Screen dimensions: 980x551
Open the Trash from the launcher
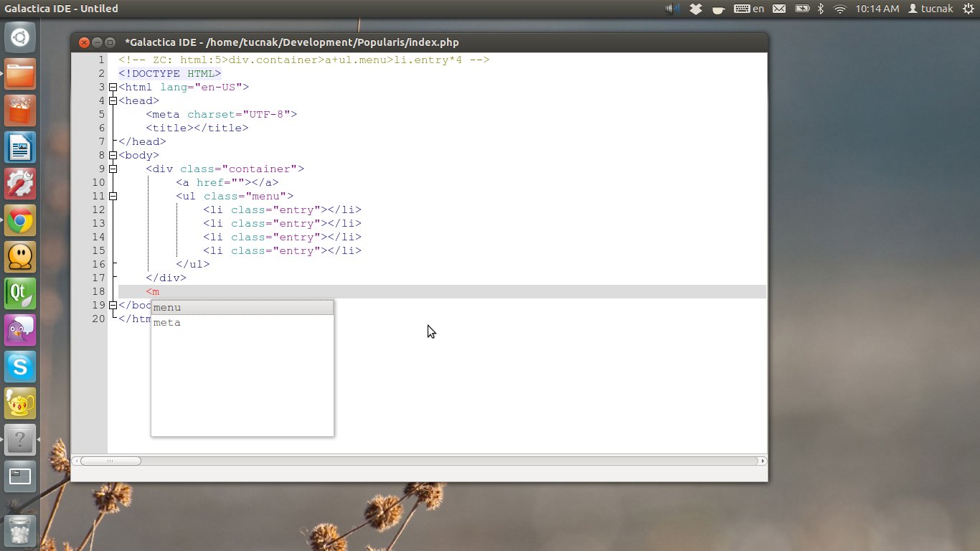20,529
